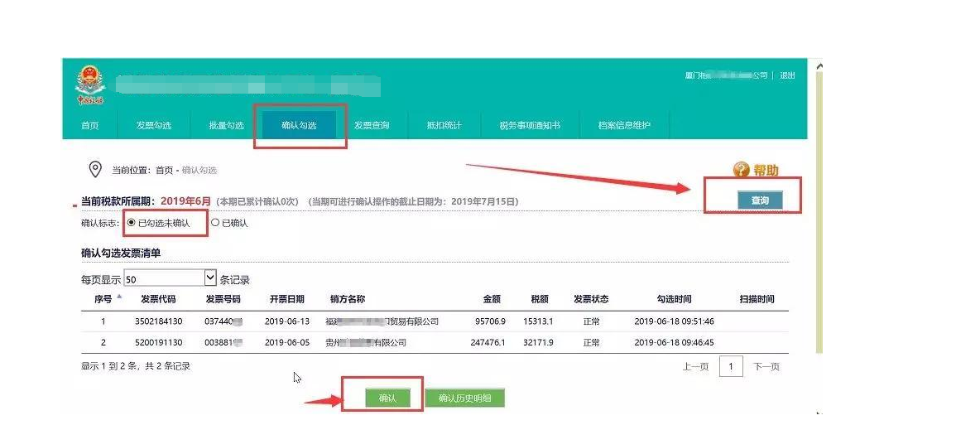Click the 销方名称 column header
Image resolution: width=980 pixels, height=425 pixels.
(348, 299)
